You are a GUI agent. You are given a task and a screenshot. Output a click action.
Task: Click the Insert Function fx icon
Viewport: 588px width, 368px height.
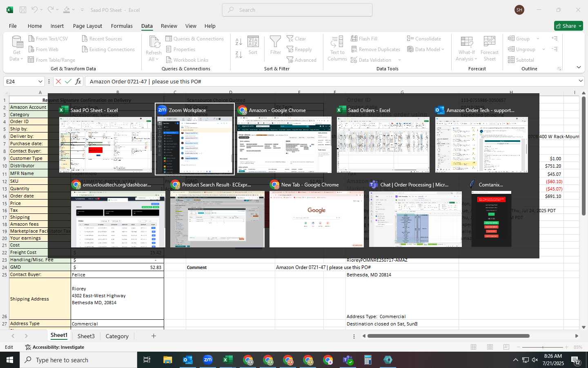point(78,81)
